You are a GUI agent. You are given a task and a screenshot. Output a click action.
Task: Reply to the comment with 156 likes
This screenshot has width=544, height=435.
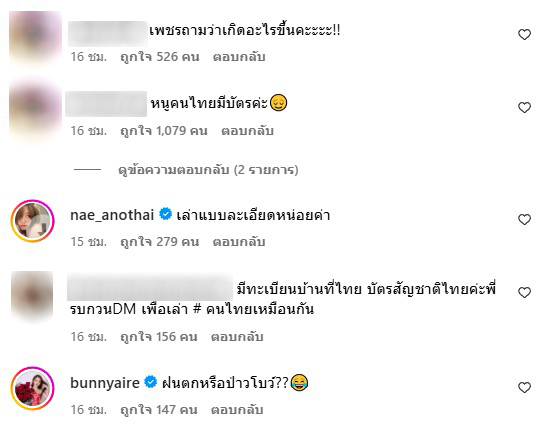tap(237, 336)
